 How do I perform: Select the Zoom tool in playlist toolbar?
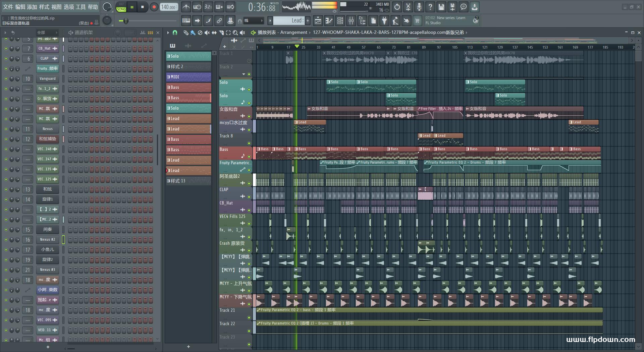235,33
